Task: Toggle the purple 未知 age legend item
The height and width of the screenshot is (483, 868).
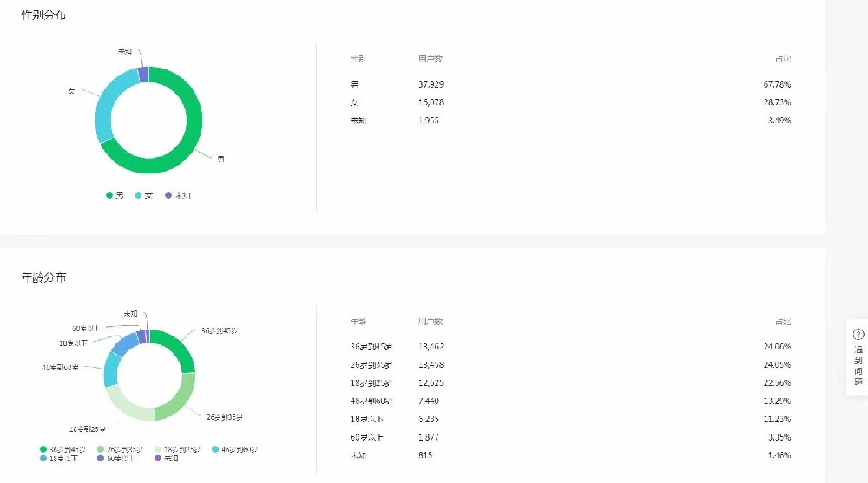Action: coord(167,458)
